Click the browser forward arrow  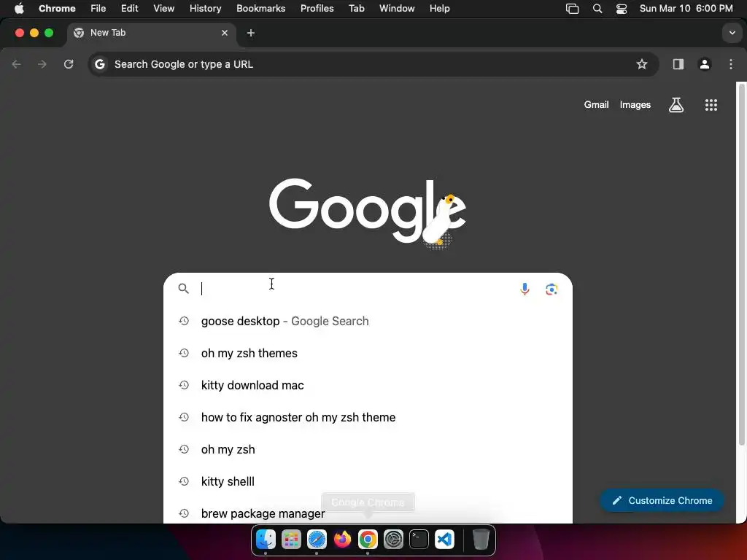tap(42, 64)
